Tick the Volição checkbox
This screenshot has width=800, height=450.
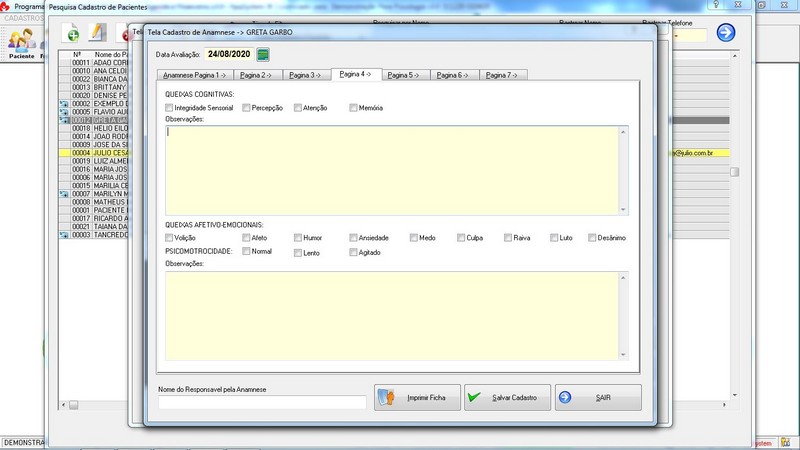coord(169,238)
